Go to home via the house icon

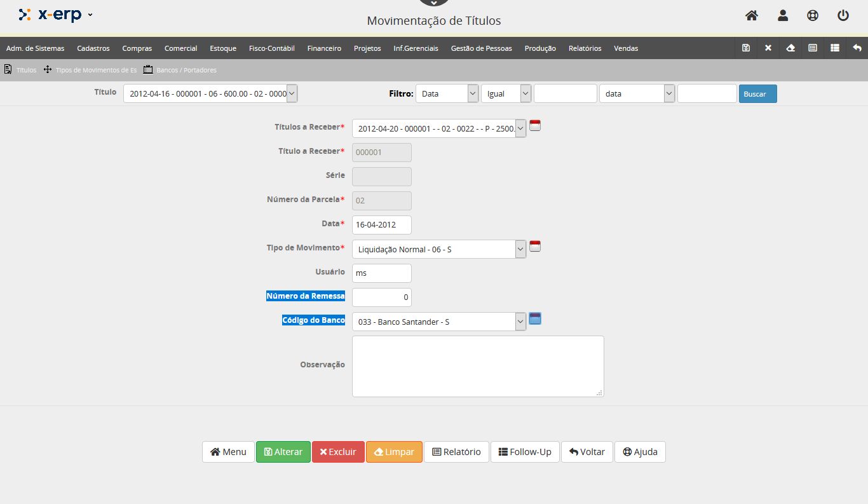click(752, 16)
